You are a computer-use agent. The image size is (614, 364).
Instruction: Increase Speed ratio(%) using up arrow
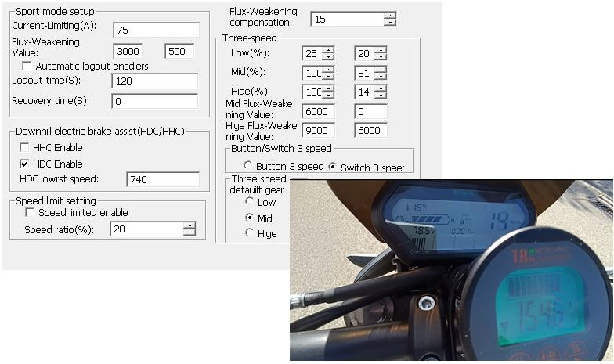pos(189,225)
